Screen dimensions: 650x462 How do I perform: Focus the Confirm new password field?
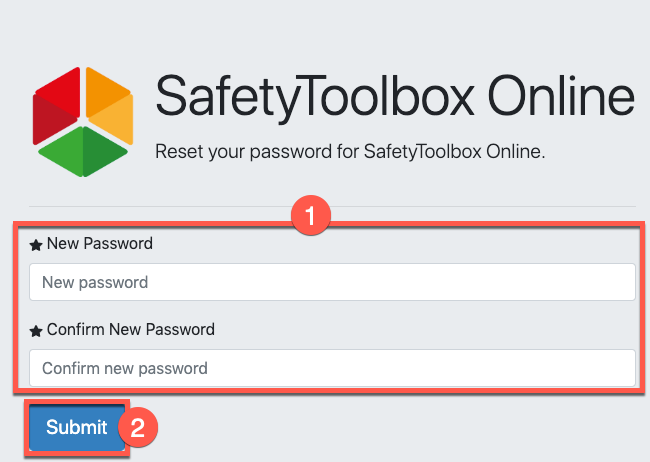[332, 368]
